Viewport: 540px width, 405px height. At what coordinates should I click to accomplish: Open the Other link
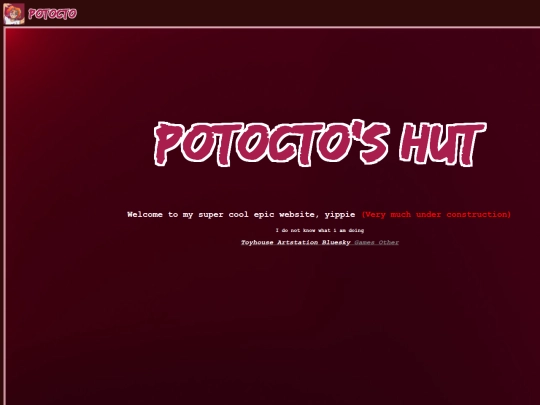coord(388,242)
